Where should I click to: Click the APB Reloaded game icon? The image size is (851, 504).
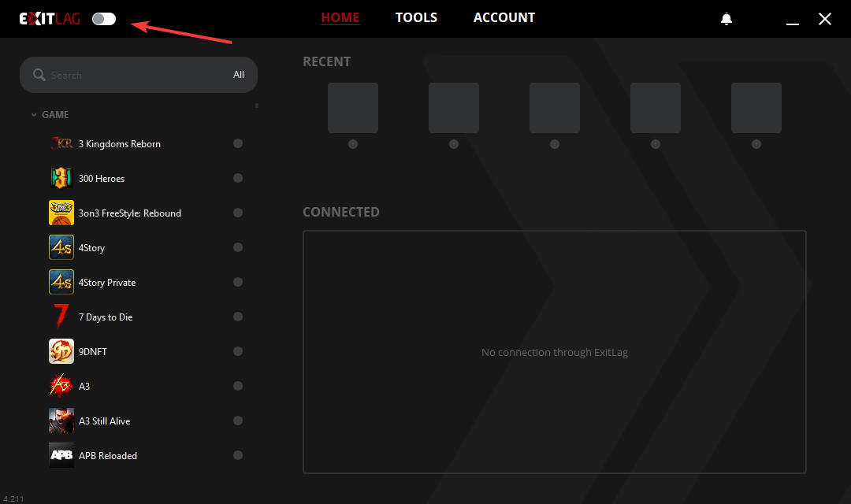click(x=61, y=456)
